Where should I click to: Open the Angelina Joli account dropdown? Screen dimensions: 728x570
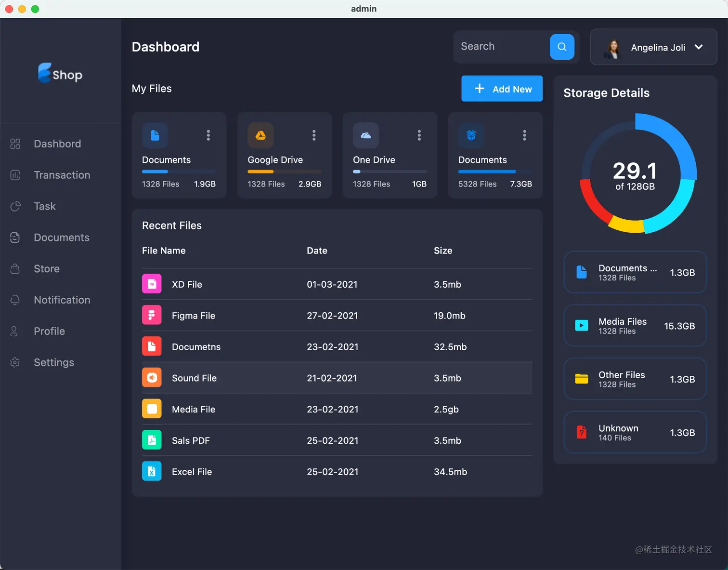tap(653, 47)
